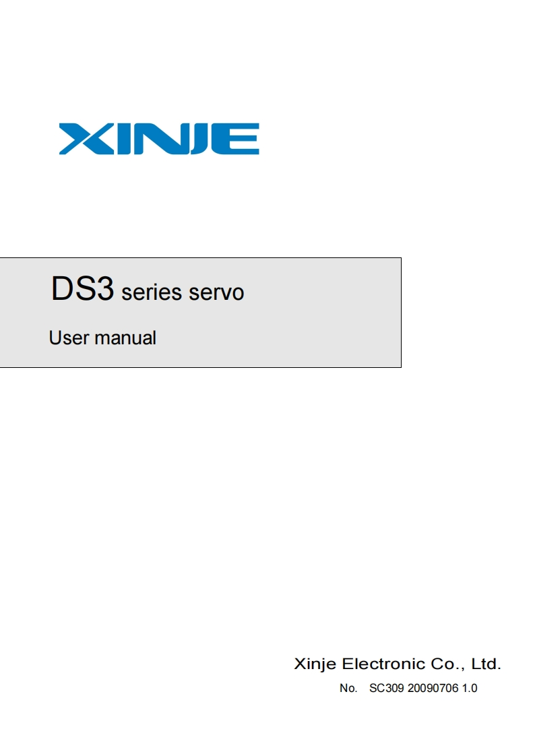This screenshot has height=756, width=533.
Task: Click the blue XINJE logo
Action: click(x=159, y=139)
